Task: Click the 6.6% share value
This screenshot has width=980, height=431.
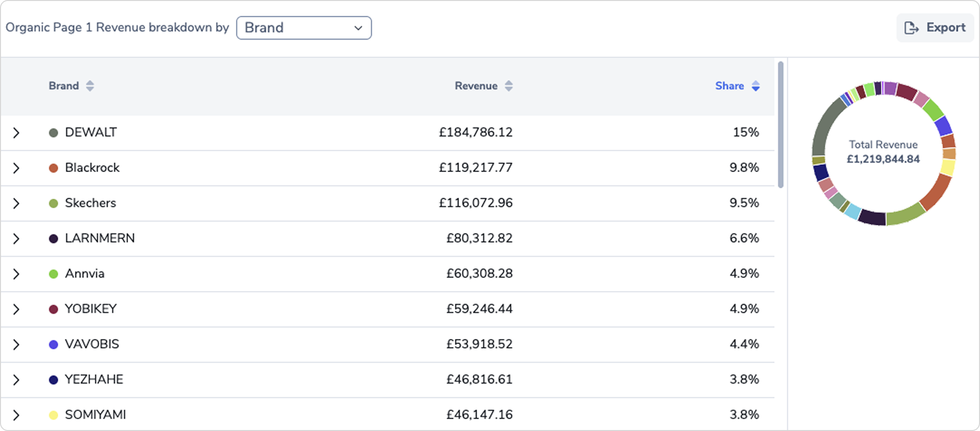Action: click(744, 238)
